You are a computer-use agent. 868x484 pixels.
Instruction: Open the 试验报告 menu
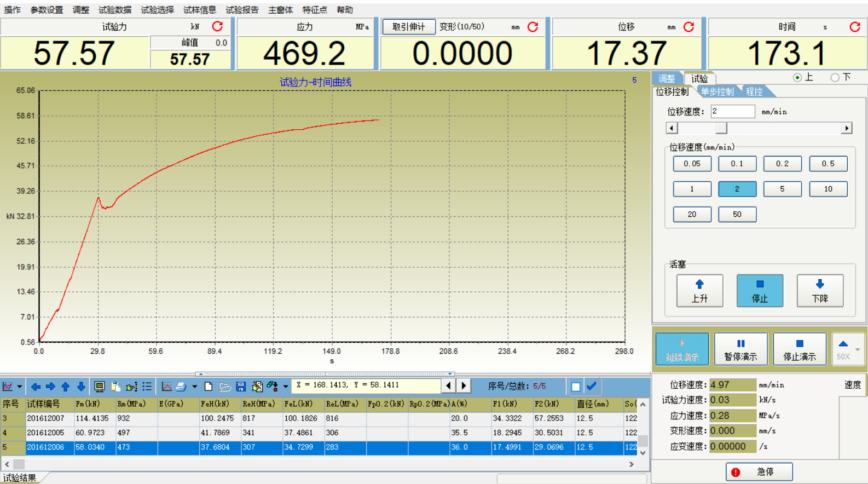pyautogui.click(x=242, y=10)
